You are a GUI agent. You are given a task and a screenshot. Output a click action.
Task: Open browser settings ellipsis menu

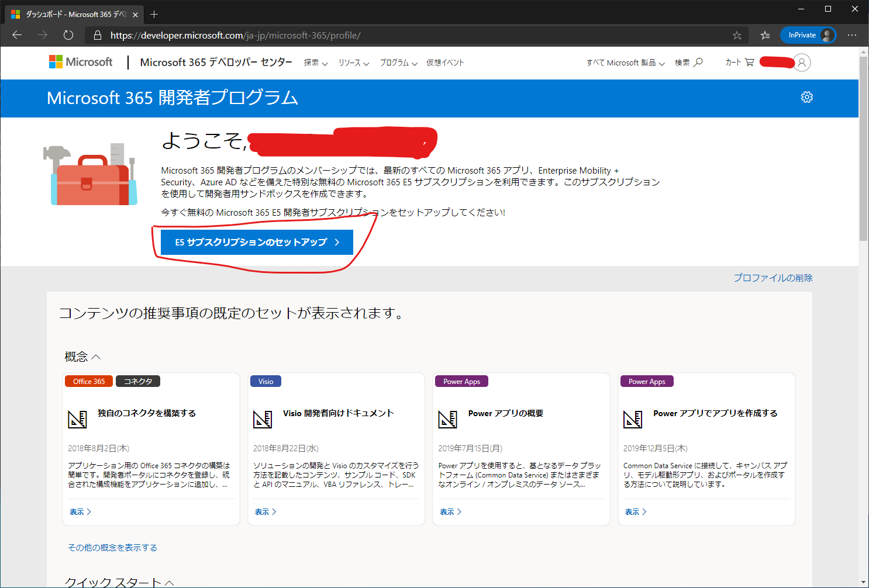[x=852, y=35]
